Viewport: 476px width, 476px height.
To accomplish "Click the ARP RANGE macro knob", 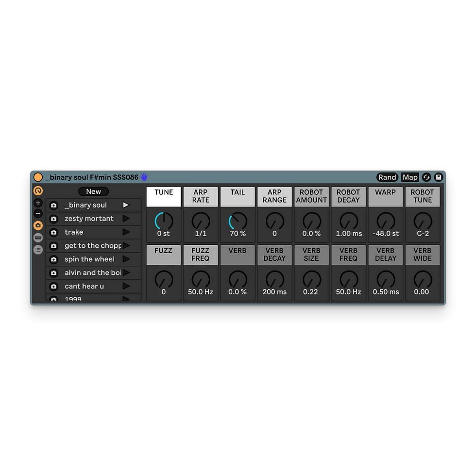I will pos(275,221).
